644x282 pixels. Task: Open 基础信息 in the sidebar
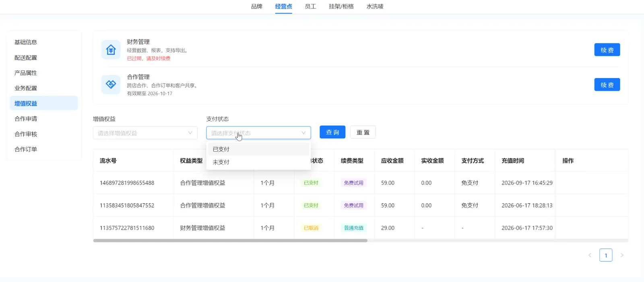click(x=43, y=42)
